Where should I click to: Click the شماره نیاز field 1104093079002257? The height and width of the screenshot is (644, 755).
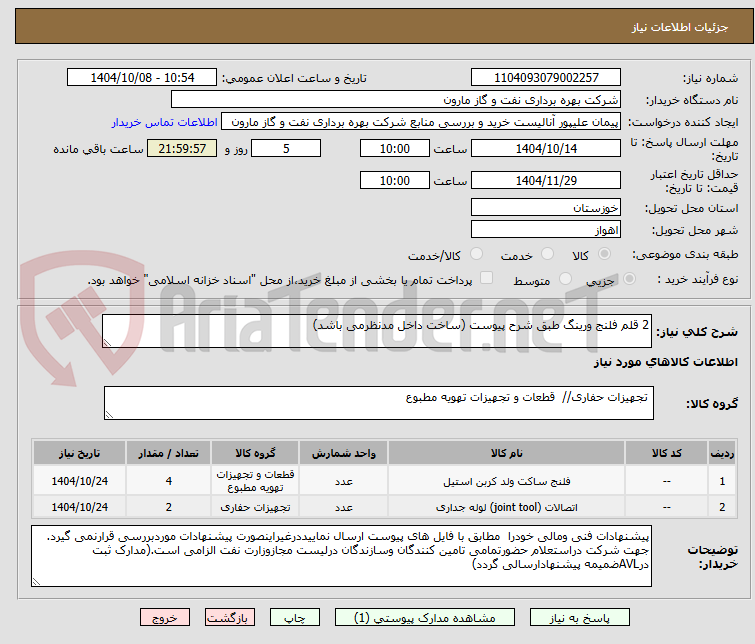(546, 78)
